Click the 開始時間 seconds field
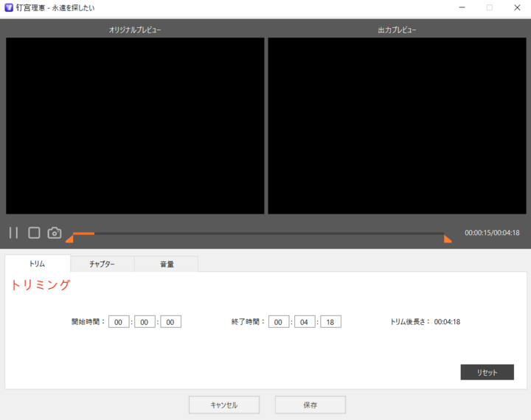 170,322
